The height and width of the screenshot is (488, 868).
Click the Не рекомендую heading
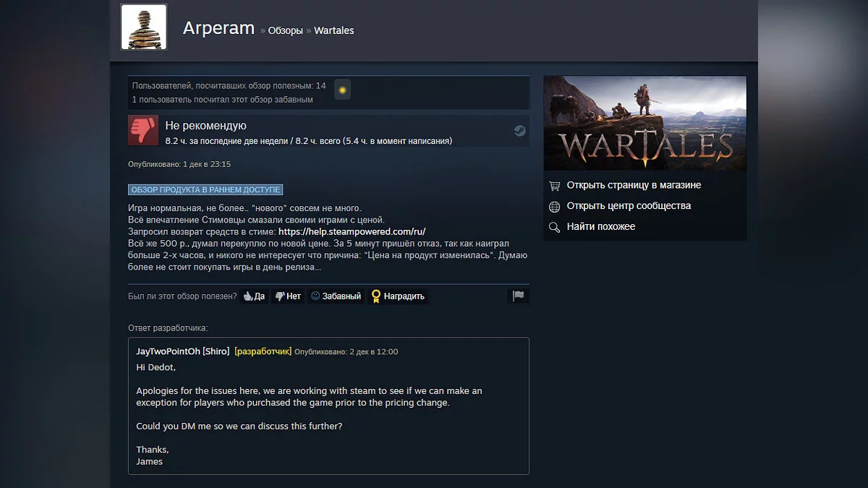[x=206, y=126]
